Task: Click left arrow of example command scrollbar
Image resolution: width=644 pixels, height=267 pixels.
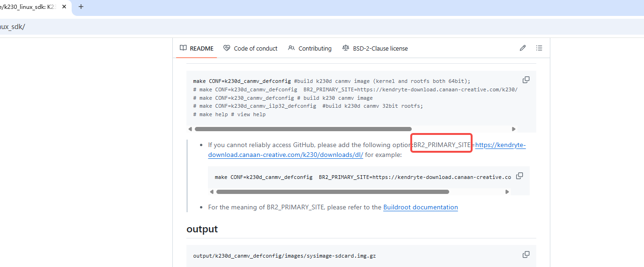Action: (212, 192)
